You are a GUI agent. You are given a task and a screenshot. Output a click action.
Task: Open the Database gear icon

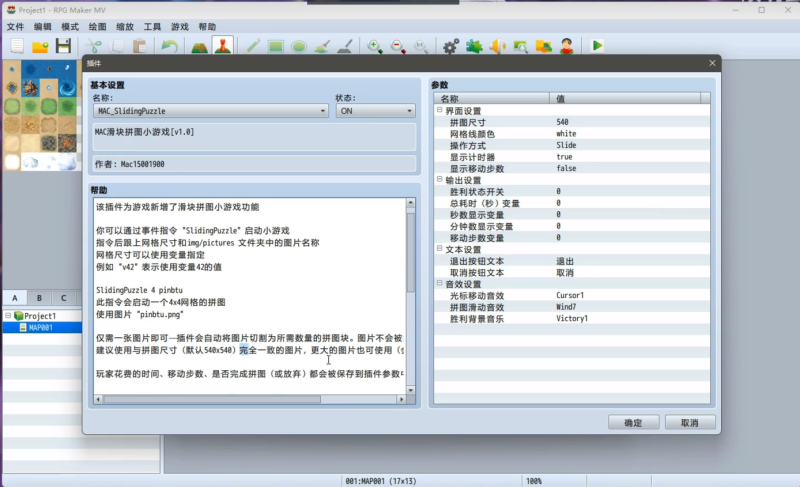coord(451,46)
